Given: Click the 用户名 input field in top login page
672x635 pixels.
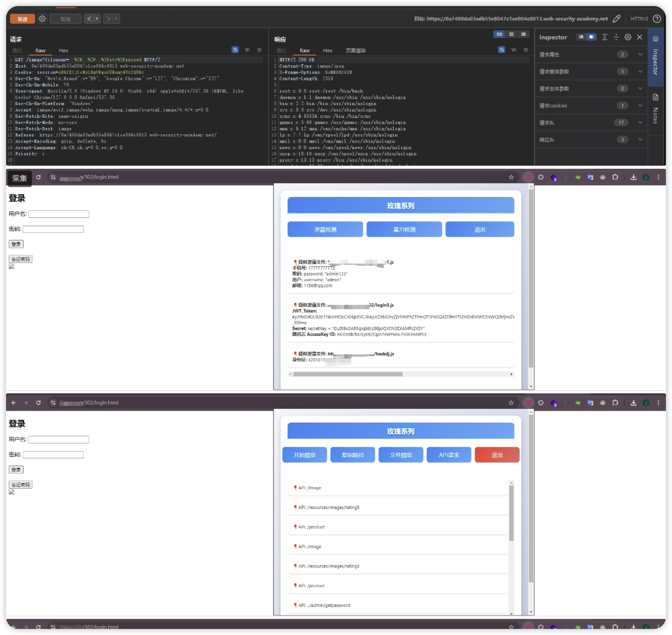Looking at the screenshot, I should point(59,214).
